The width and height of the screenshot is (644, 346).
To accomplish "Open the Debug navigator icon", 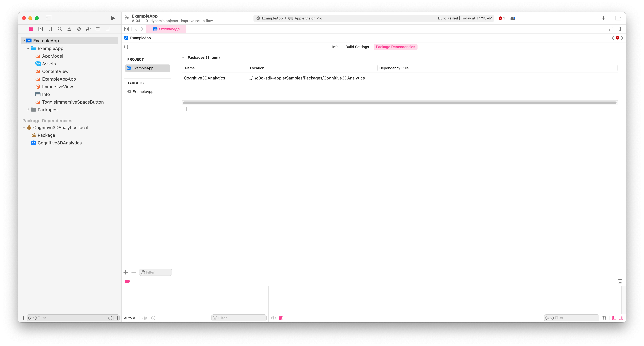I will tap(88, 29).
